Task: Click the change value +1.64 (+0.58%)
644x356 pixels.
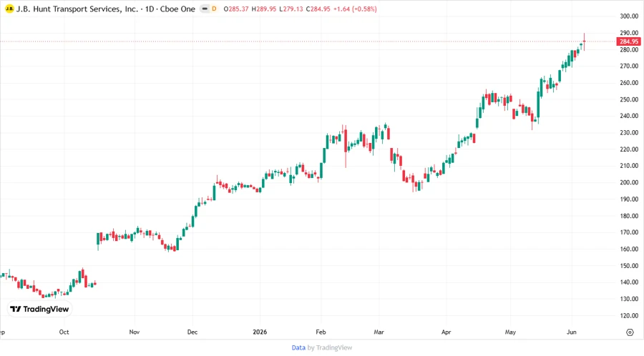Action: [x=354, y=9]
